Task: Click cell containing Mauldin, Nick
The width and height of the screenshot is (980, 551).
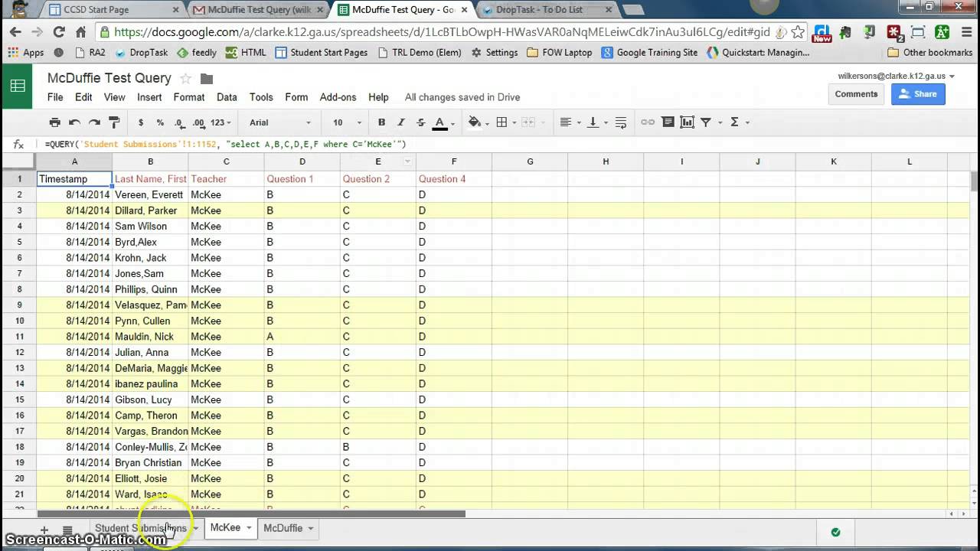Action: tap(150, 337)
